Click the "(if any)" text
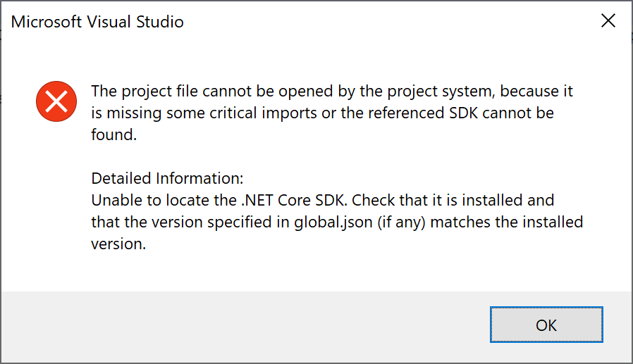The height and width of the screenshot is (364, 633). pos(401,222)
